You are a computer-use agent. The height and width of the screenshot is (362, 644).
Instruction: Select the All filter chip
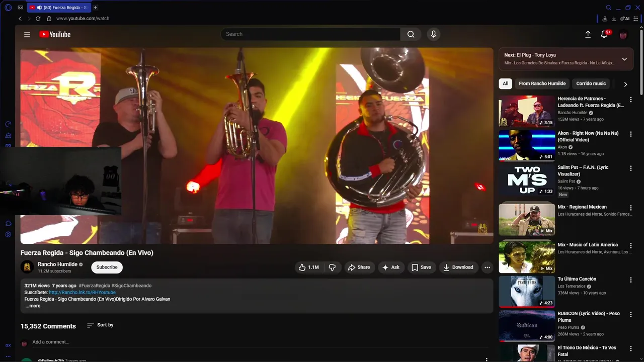(x=505, y=83)
